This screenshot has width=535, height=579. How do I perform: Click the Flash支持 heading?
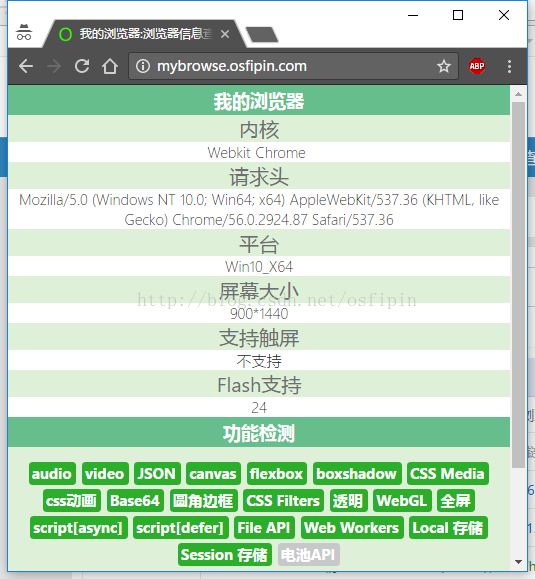click(x=259, y=385)
